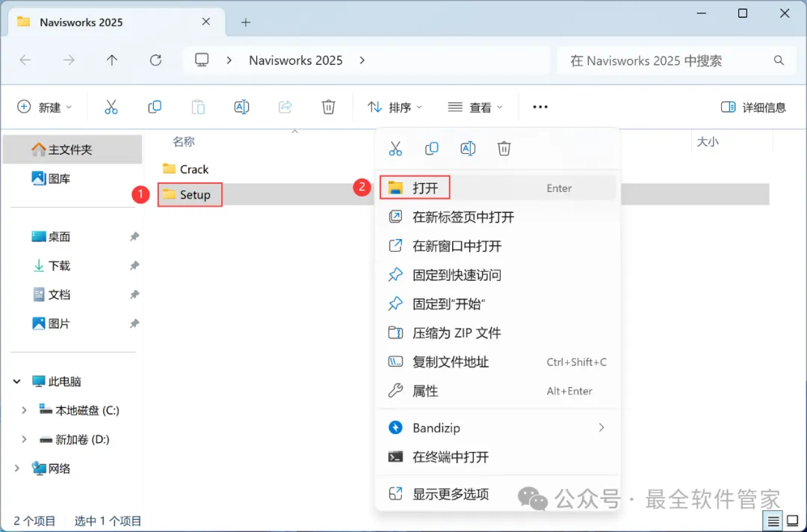Screen dimensions: 807x532
Task: Click the chevron after Navisworks 2025 in the address bar
Action: (x=362, y=61)
